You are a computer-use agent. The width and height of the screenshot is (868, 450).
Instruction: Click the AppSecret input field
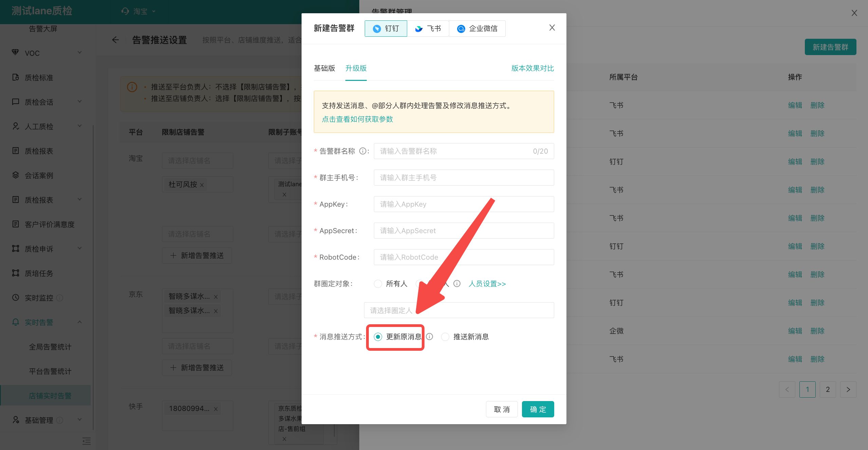464,231
